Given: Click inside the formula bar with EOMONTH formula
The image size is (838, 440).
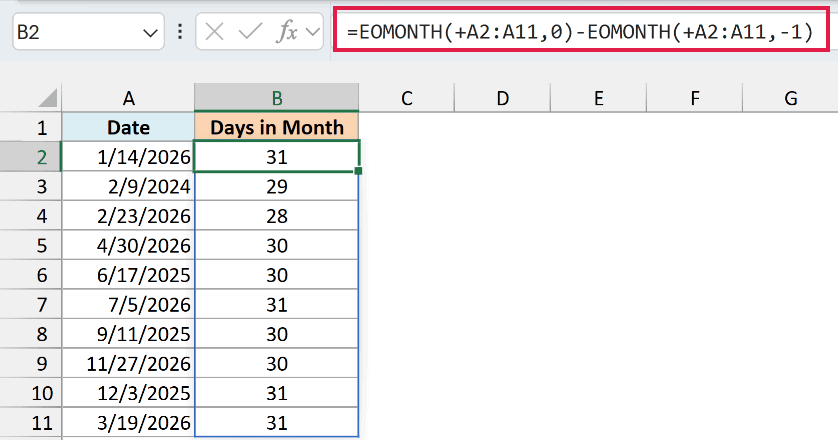Looking at the screenshot, I should (581, 32).
